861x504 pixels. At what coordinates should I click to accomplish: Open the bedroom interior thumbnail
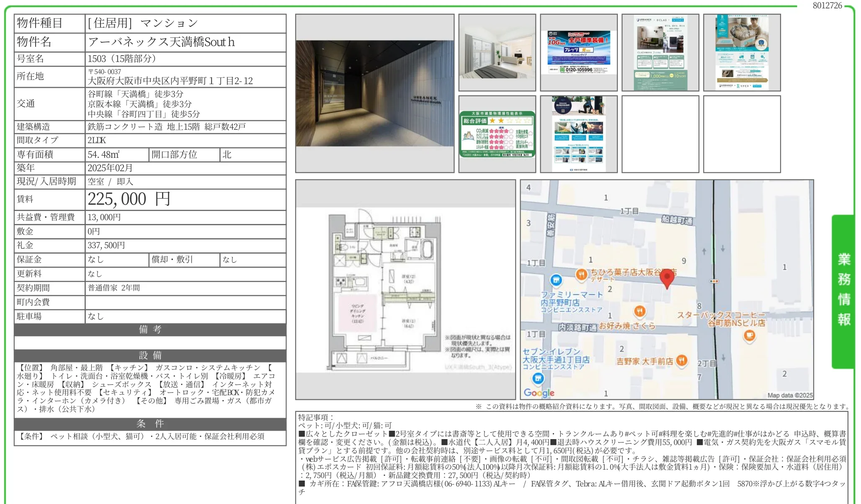pyautogui.click(x=497, y=53)
